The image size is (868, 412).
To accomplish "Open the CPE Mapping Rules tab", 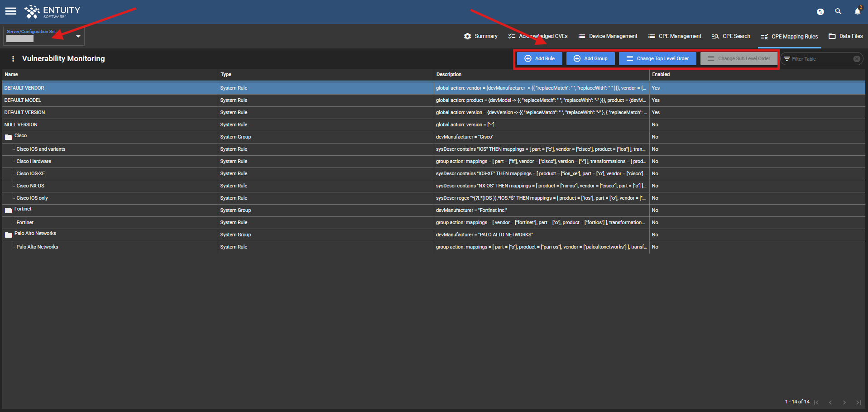I will (x=790, y=37).
